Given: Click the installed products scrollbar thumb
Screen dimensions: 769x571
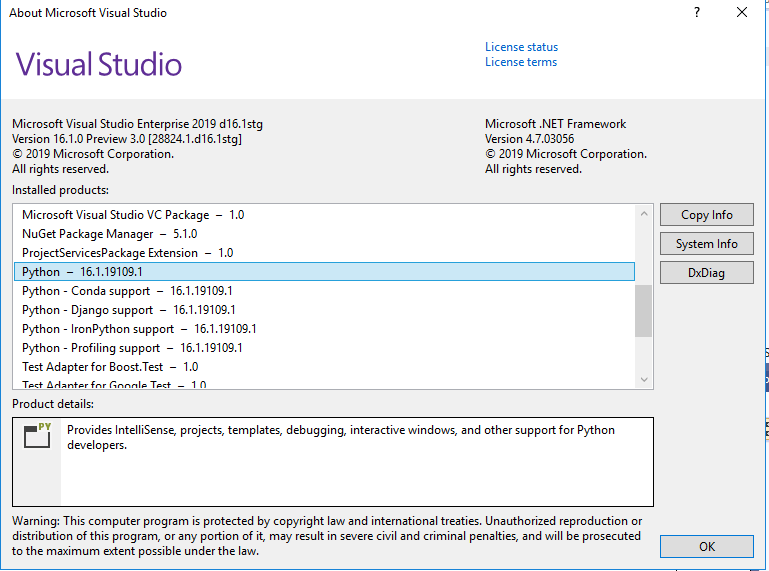Looking at the screenshot, I should tap(643, 311).
